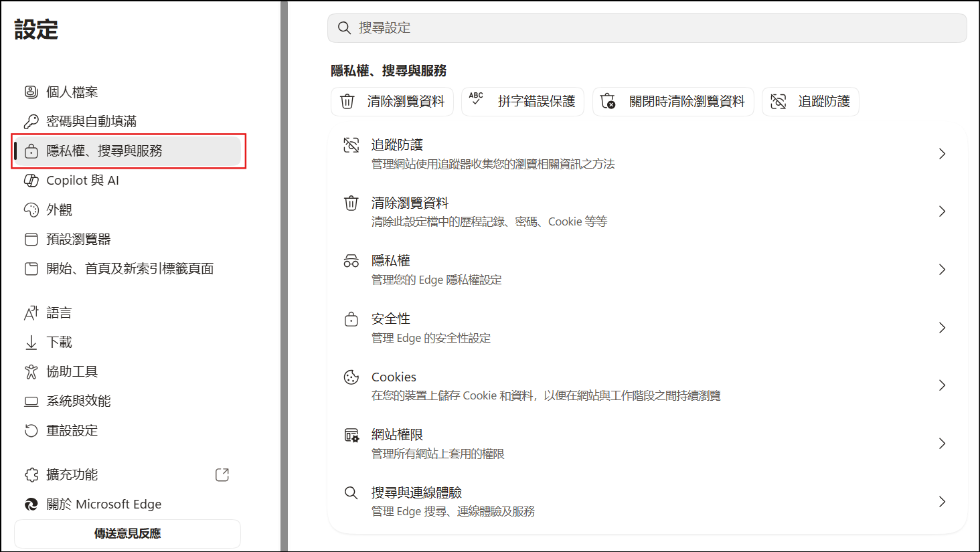The width and height of the screenshot is (980, 552).
Task: Click the palette icon beside 外觀
Action: [x=31, y=209]
